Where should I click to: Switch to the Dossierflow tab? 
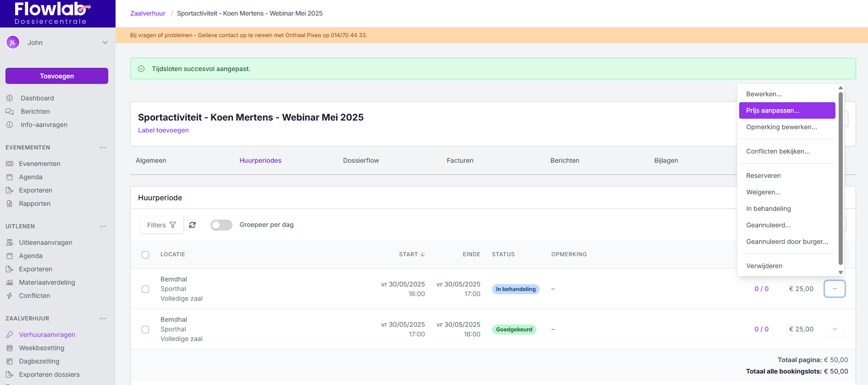point(361,160)
